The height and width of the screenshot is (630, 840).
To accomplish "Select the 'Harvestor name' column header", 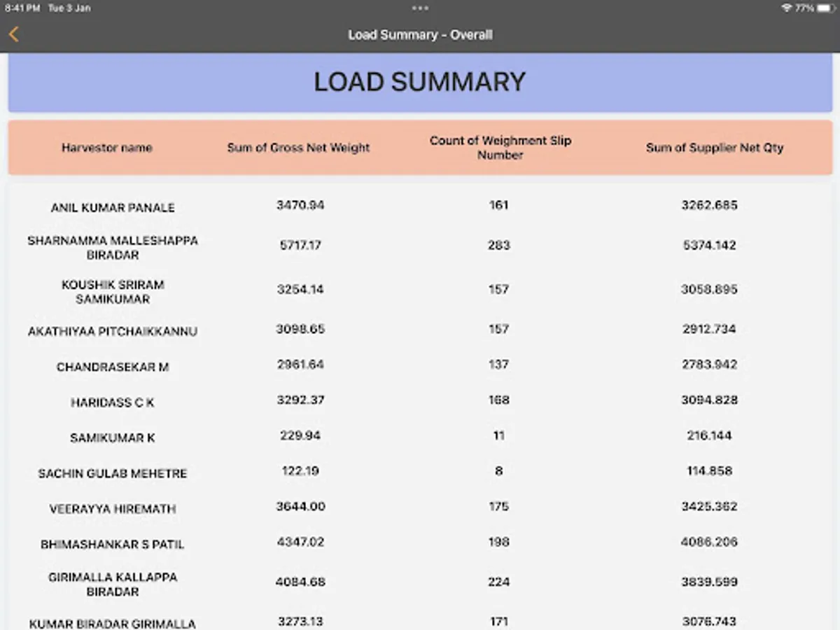I will pos(106,148).
